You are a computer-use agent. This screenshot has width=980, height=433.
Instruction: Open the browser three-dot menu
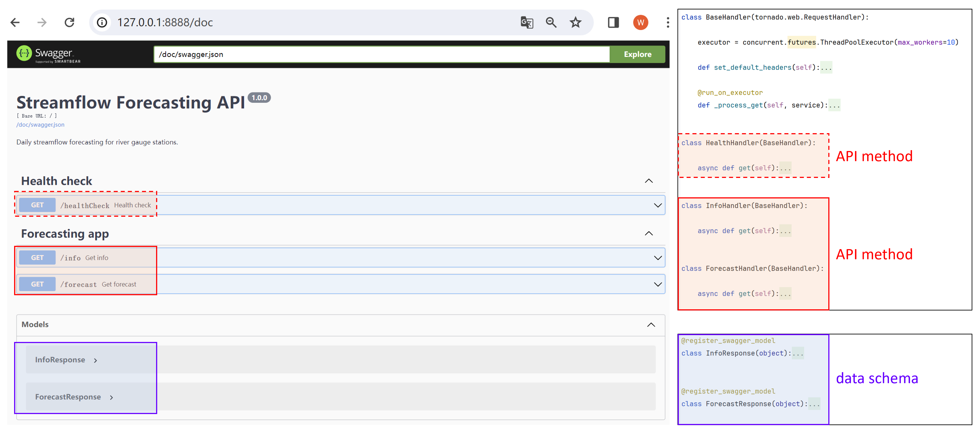[668, 22]
